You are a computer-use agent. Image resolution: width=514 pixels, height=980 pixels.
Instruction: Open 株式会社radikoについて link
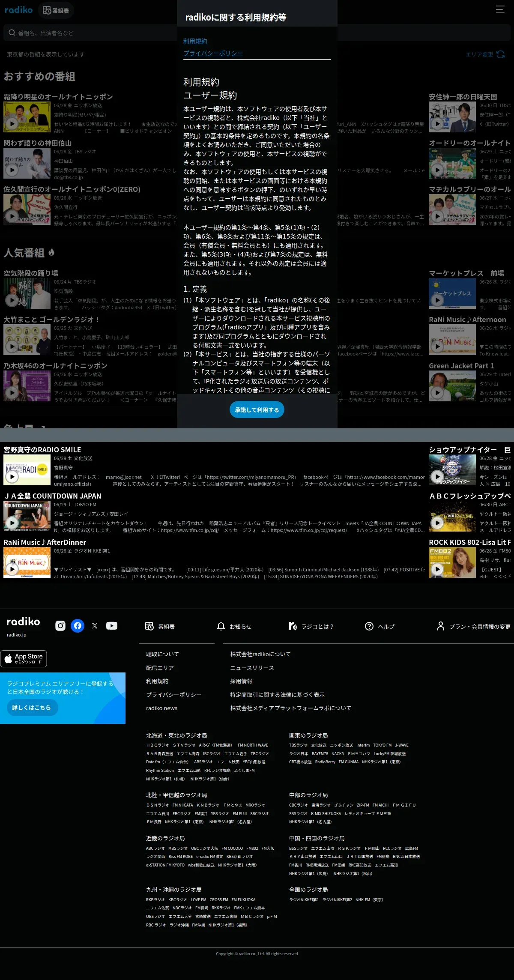click(x=260, y=654)
